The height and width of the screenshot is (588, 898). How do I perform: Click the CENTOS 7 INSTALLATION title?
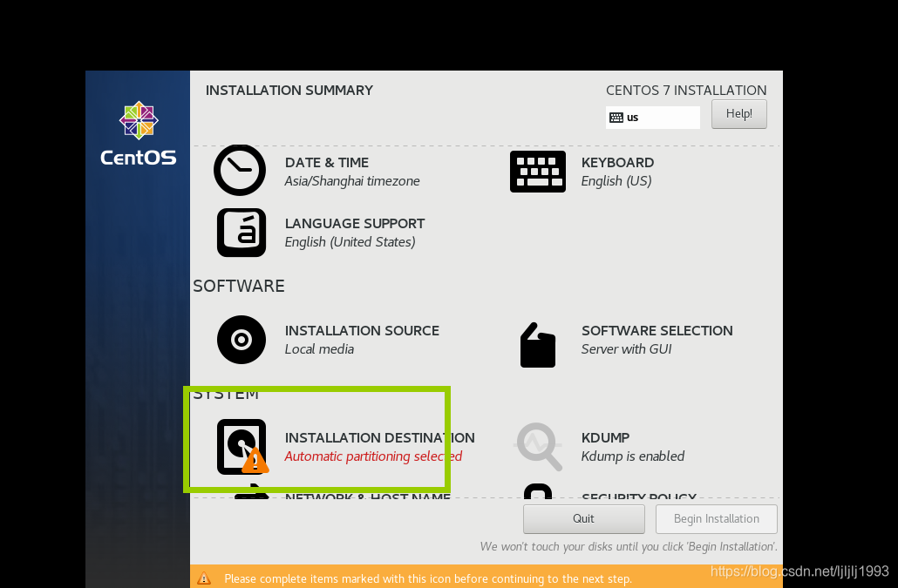tap(686, 91)
